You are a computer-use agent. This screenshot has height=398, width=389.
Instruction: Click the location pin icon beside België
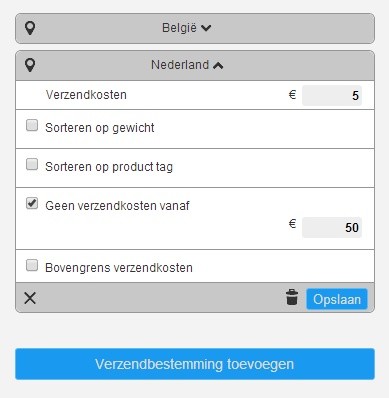point(30,28)
